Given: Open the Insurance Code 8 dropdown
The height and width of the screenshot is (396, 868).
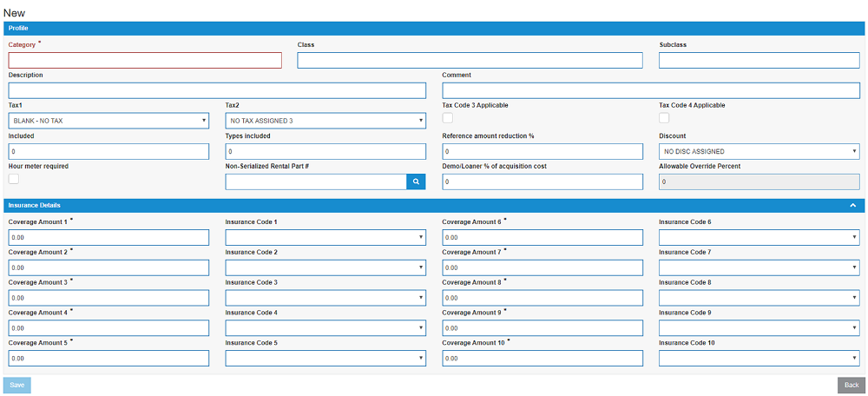Looking at the screenshot, I should 759,298.
